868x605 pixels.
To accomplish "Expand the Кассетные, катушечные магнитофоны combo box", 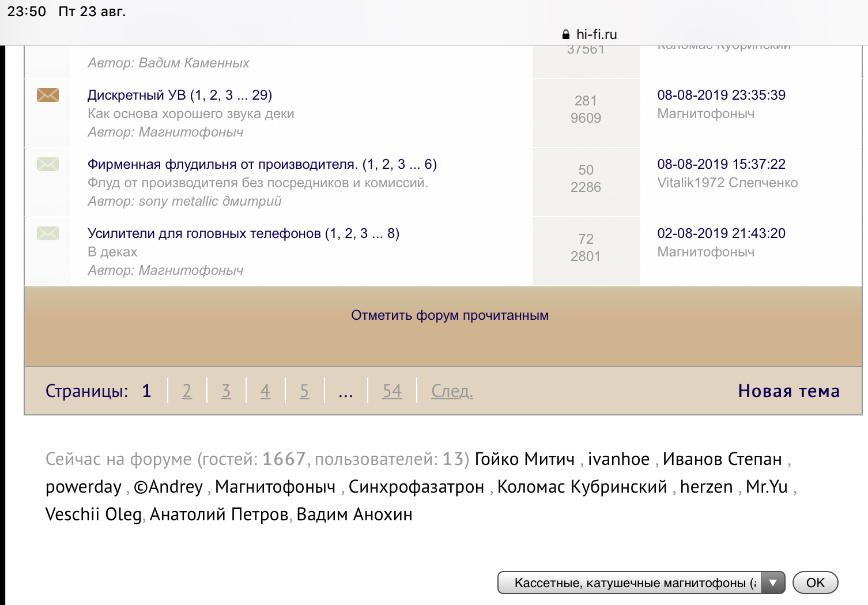I will point(634,583).
